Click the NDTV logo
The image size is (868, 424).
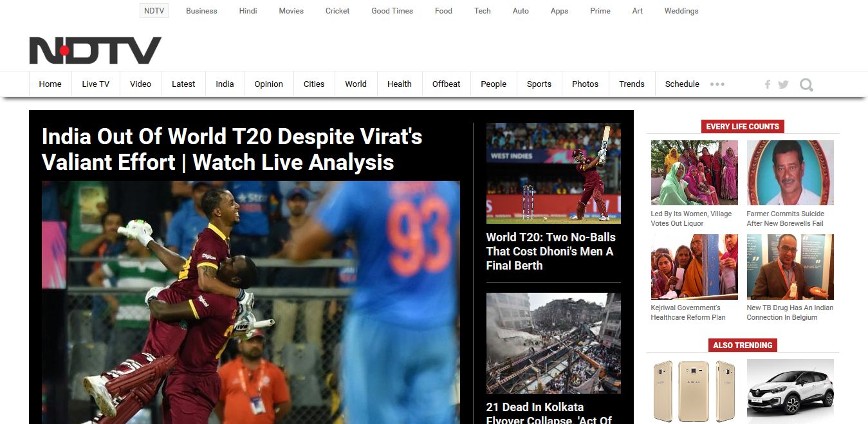point(95,50)
